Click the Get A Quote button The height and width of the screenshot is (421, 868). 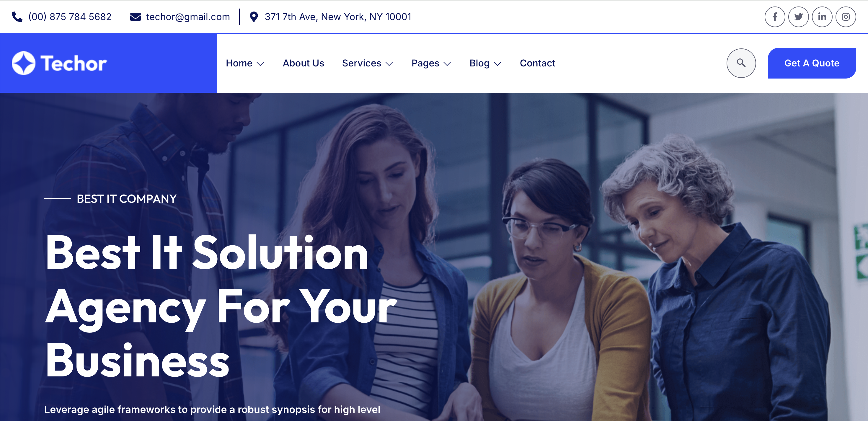click(x=812, y=63)
